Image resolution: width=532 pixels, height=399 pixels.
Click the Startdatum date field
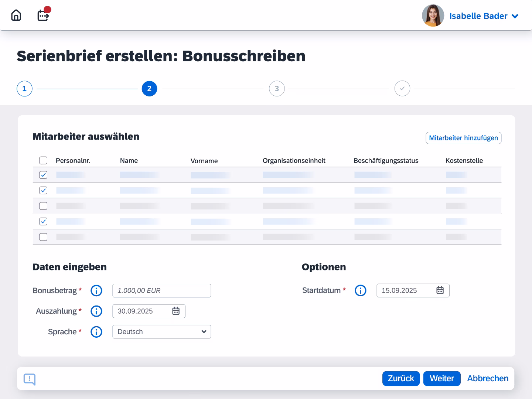click(x=413, y=290)
